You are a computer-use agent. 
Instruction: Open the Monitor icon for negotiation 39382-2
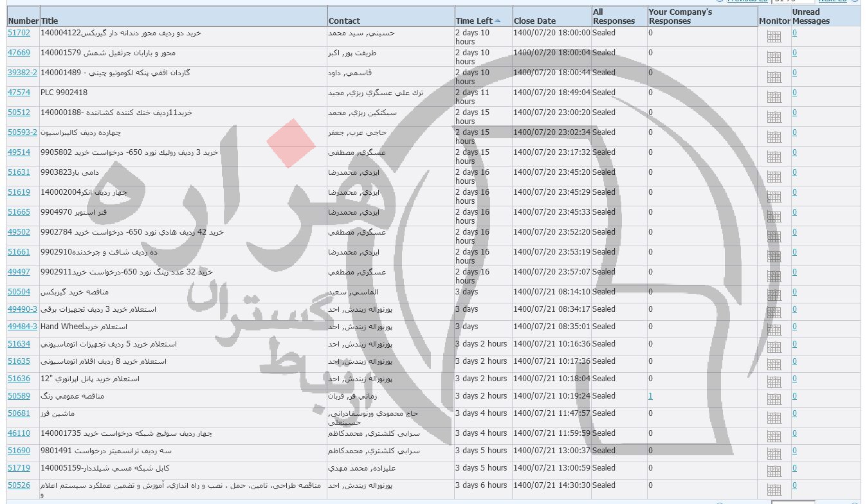(774, 77)
